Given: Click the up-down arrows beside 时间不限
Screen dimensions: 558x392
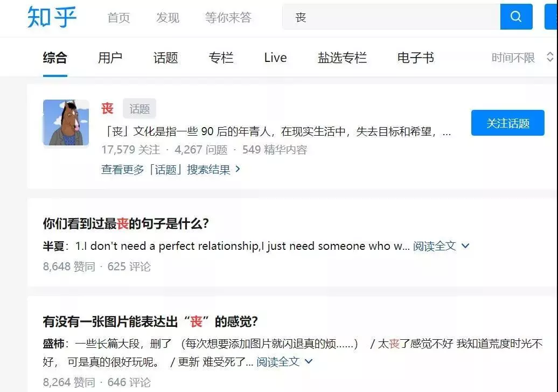Looking at the screenshot, I should 550,57.
